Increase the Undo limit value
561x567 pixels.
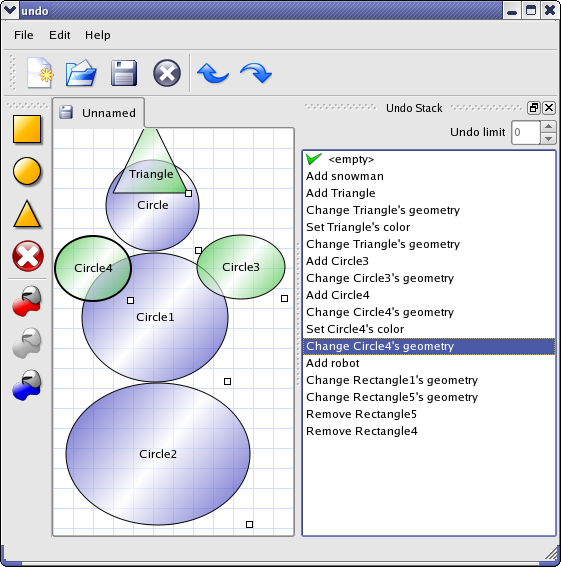point(548,127)
